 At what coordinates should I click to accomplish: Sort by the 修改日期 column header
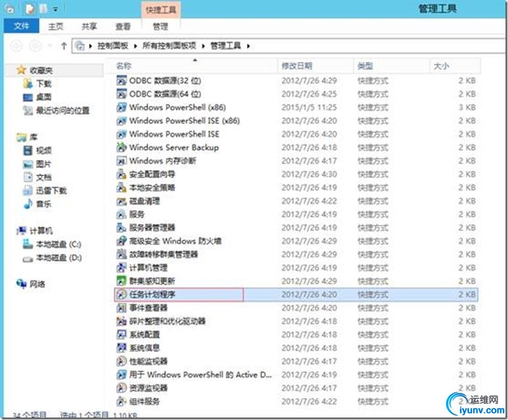pyautogui.click(x=316, y=66)
